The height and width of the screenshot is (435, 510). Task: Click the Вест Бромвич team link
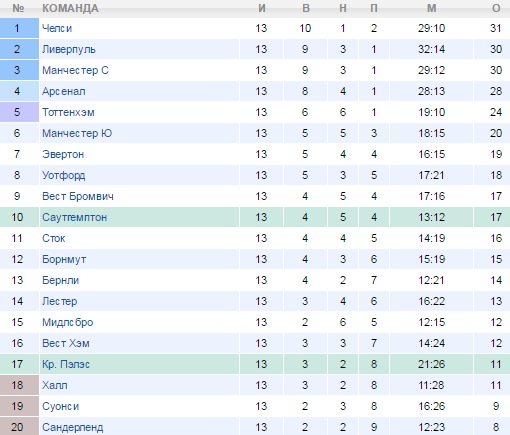click(x=78, y=196)
